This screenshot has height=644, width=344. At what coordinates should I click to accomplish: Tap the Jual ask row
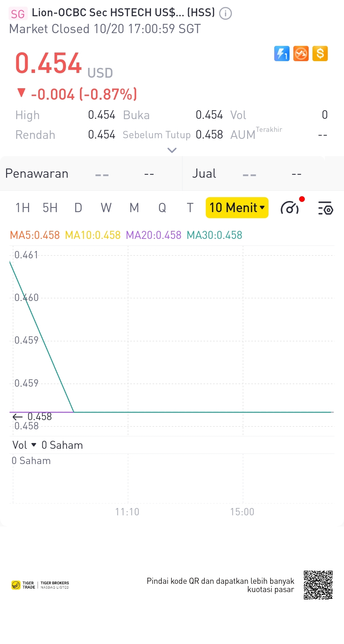263,174
